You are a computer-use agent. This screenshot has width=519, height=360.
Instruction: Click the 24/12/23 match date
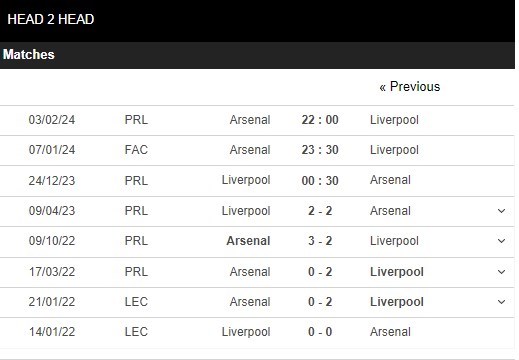(52, 181)
